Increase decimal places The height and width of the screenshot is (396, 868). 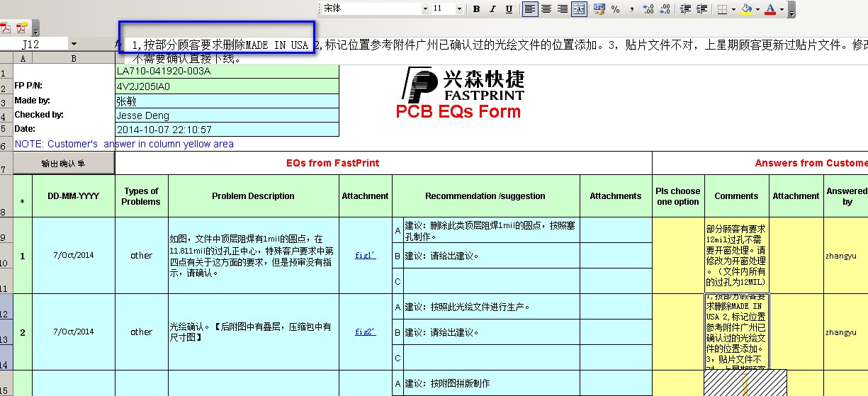648,9
